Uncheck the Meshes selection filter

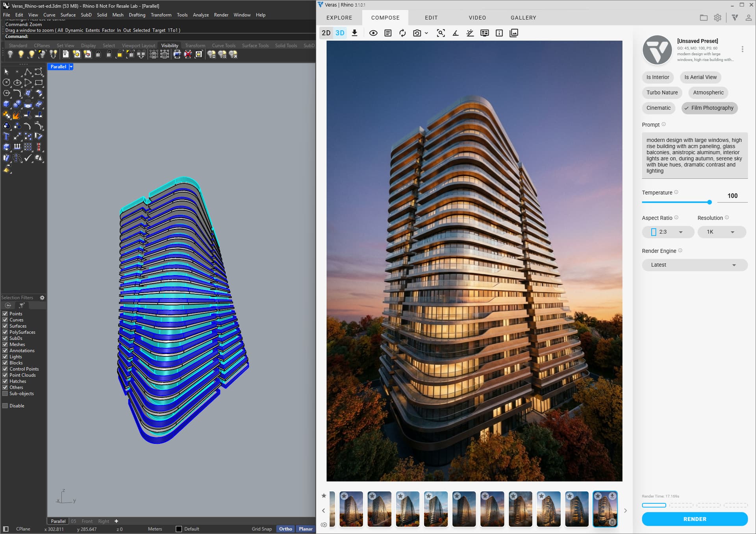[x=5, y=344]
